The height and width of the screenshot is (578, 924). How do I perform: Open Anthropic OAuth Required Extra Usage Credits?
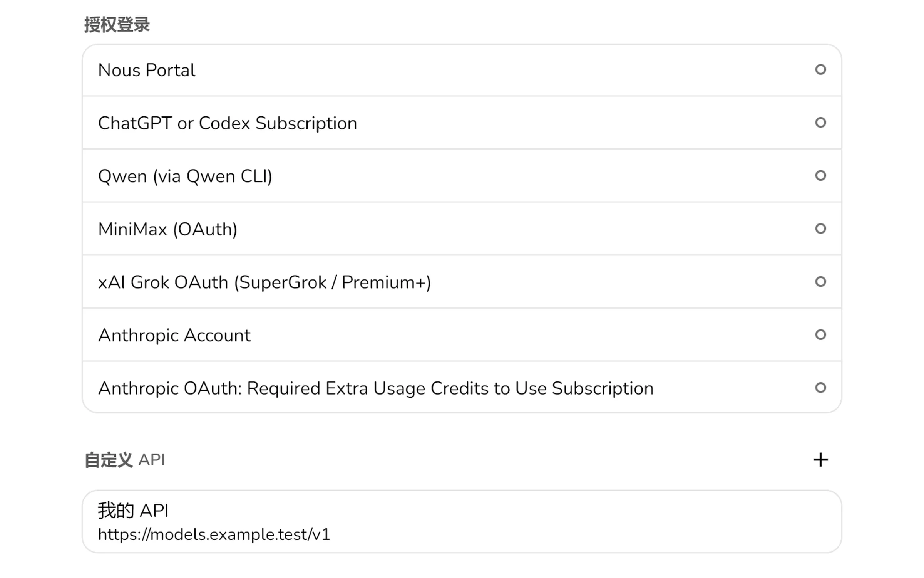(462, 388)
